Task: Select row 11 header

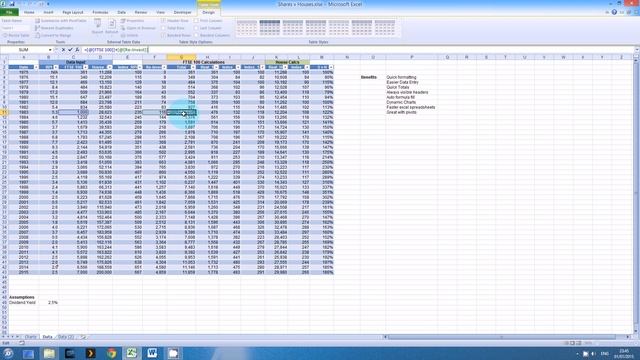Action: 4,112
